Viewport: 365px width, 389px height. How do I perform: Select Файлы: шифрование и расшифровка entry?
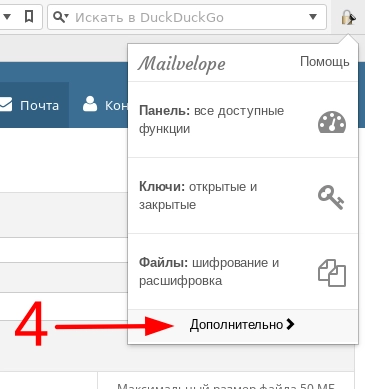243,272
